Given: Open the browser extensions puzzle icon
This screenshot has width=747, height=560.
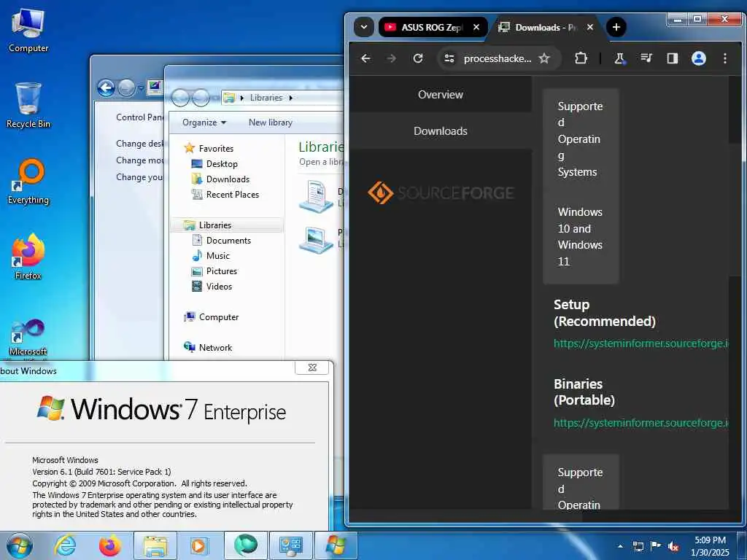Looking at the screenshot, I should [x=581, y=58].
